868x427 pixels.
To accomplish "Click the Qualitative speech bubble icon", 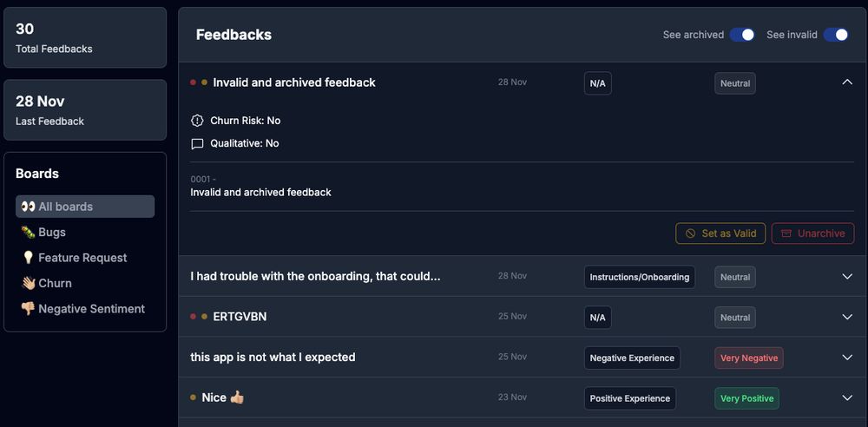I will click(197, 144).
